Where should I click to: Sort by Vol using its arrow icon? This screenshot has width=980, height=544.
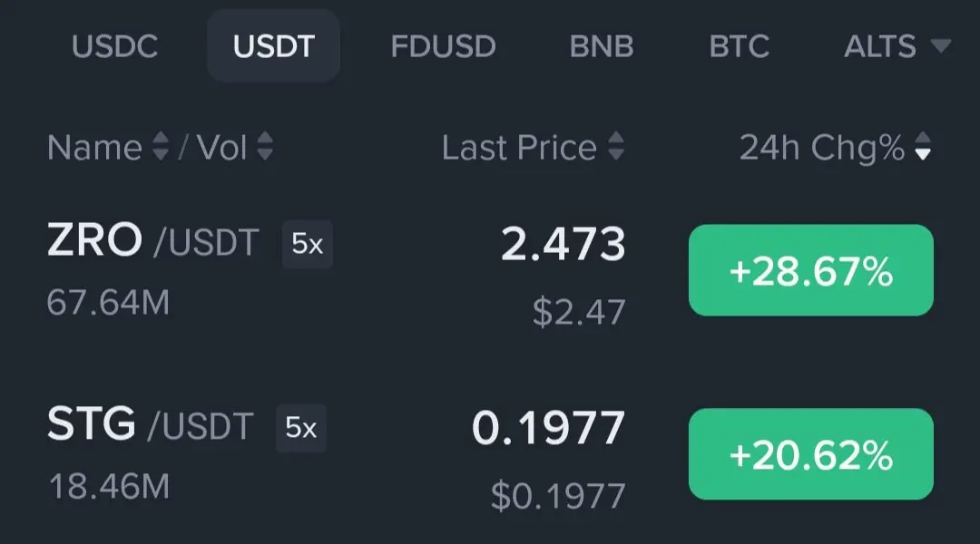click(x=265, y=146)
